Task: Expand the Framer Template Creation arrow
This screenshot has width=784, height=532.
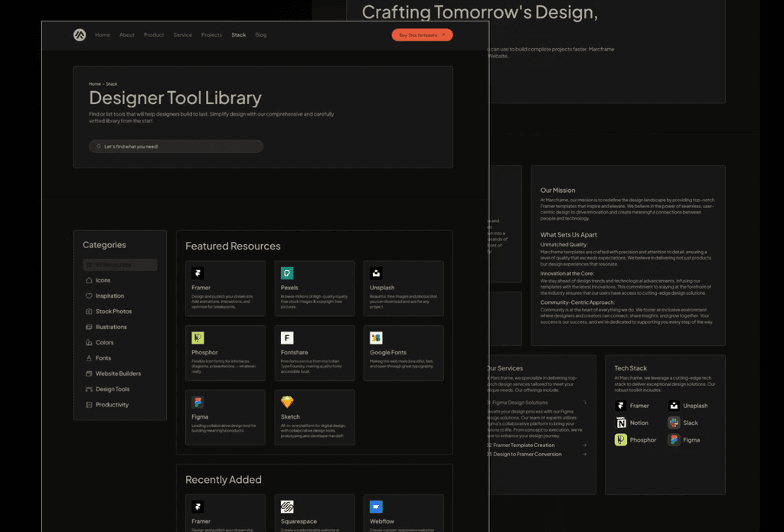Action: coord(584,445)
